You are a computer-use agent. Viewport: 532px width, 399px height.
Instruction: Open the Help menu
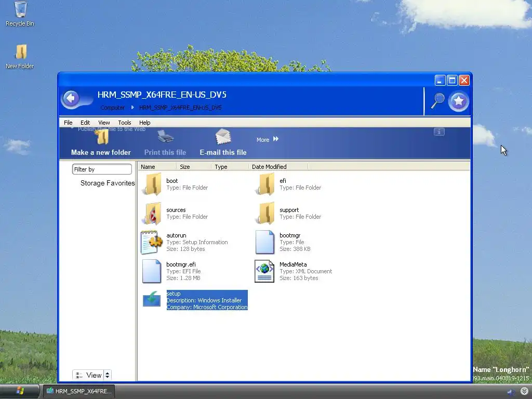[144, 123]
